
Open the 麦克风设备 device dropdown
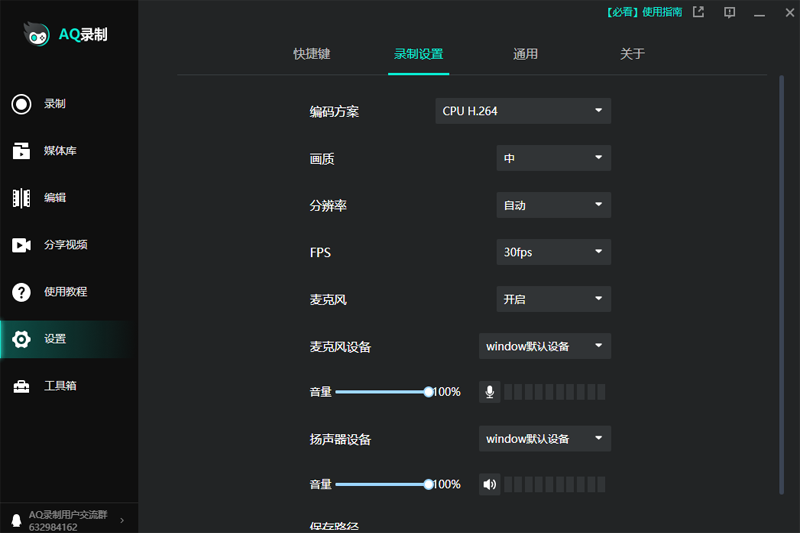(545, 346)
